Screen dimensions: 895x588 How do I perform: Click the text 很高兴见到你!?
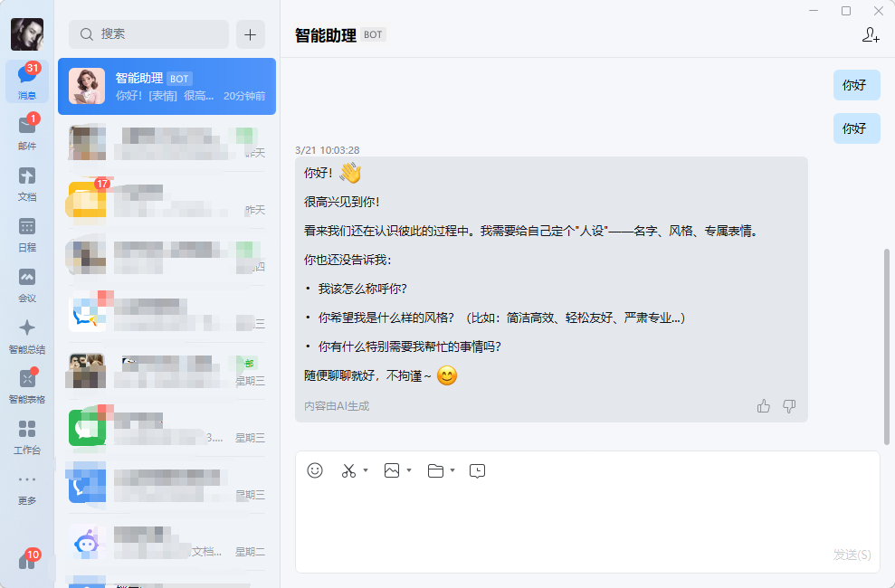click(342, 202)
